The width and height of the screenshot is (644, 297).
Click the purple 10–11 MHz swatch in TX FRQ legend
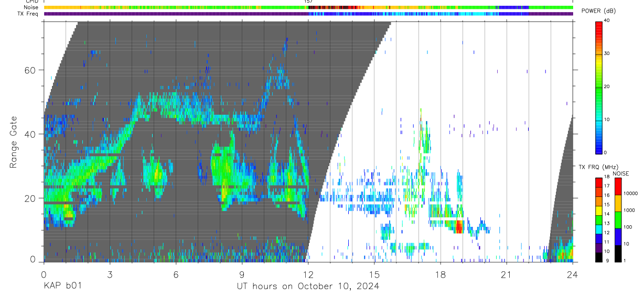[x=598, y=248]
